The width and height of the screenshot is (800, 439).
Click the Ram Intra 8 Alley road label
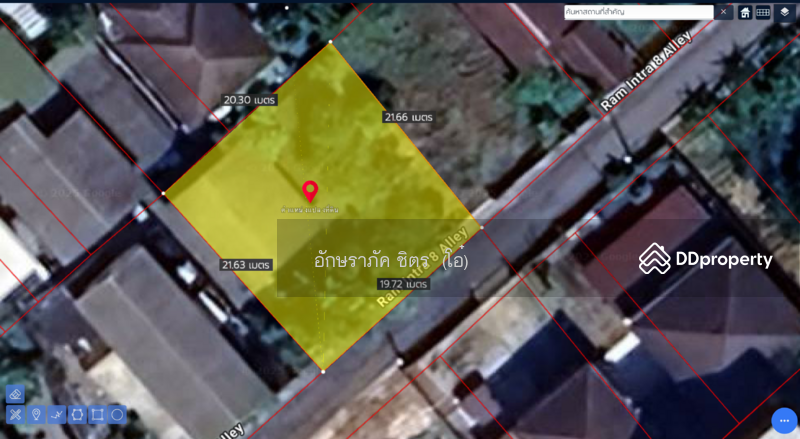[x=646, y=70]
